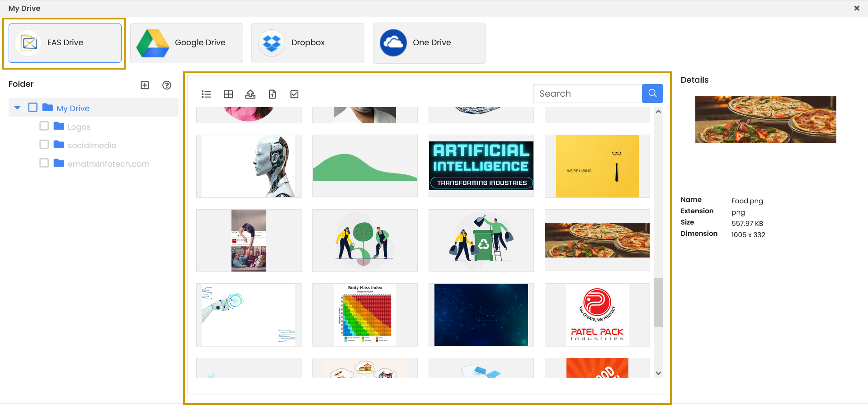Screen dimensions: 868x417
Task: Switch to the Dropbox tab
Action: point(307,43)
